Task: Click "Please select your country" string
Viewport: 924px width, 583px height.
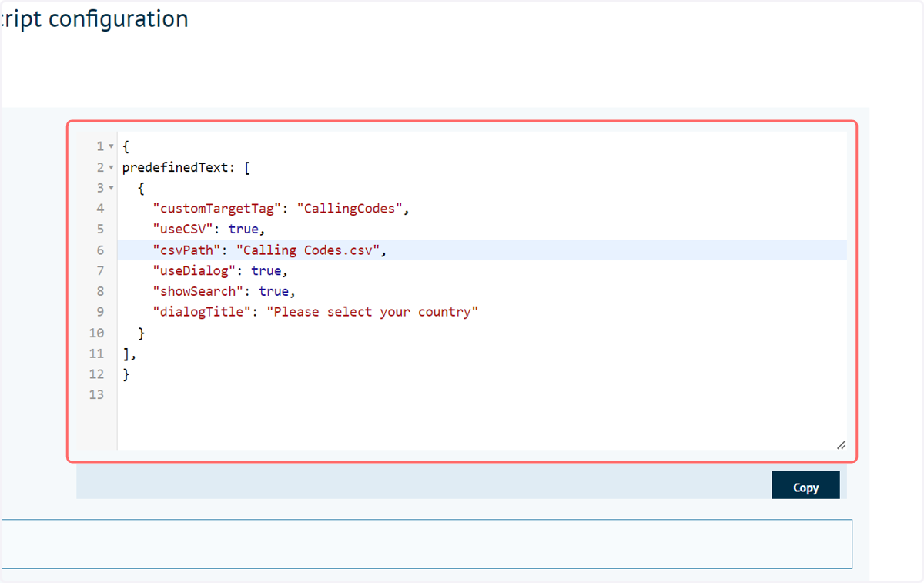Action: [x=373, y=312]
